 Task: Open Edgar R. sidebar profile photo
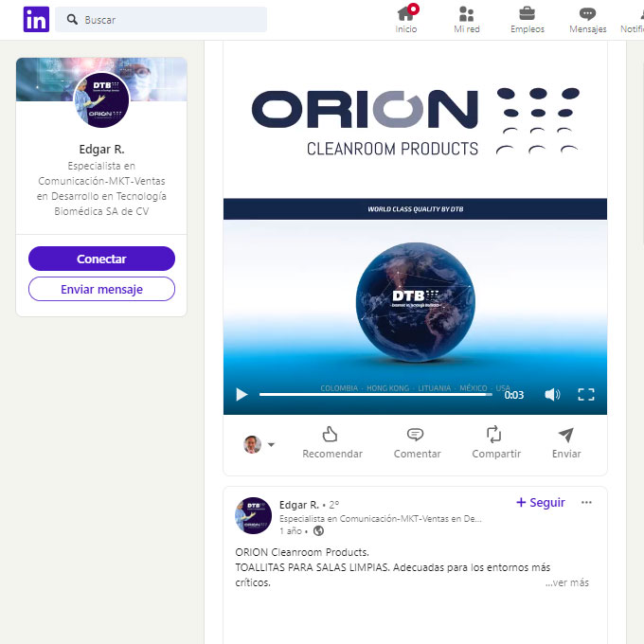(x=101, y=99)
